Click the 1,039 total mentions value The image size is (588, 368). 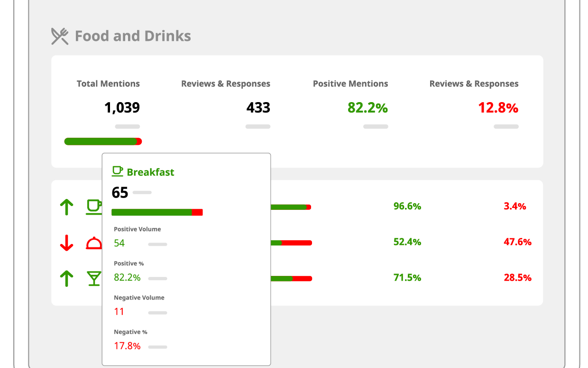point(122,108)
